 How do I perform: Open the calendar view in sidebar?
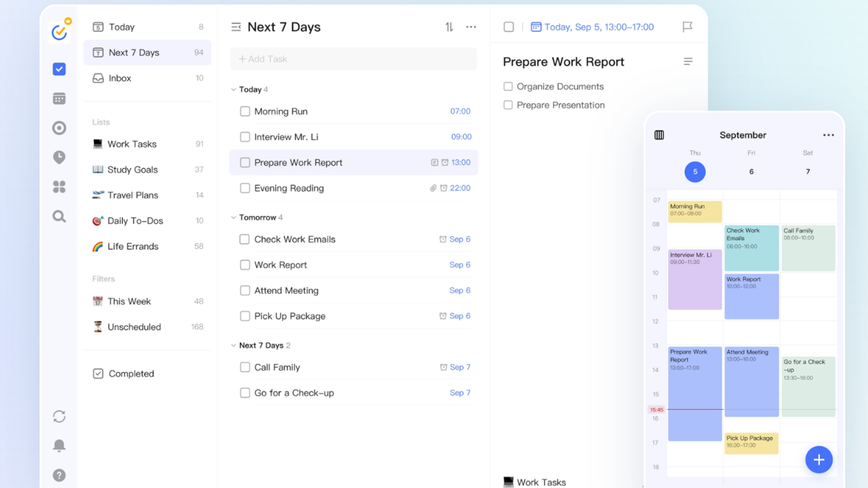point(59,99)
